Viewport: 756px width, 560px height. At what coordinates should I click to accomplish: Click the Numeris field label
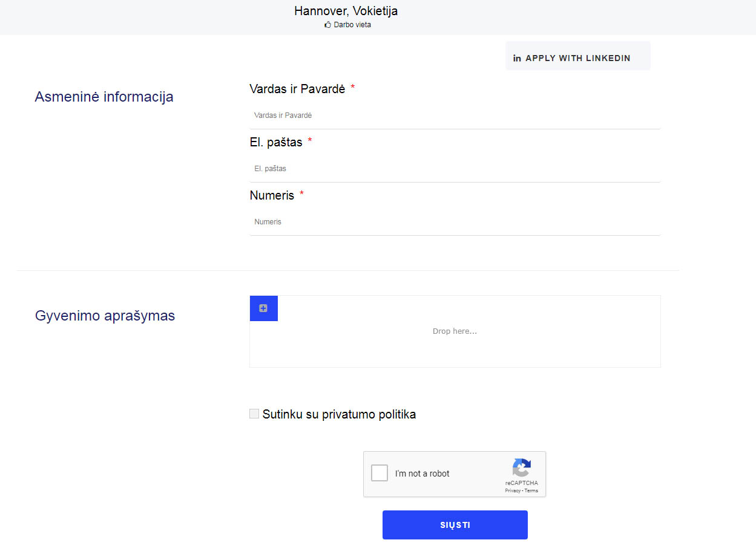[272, 195]
